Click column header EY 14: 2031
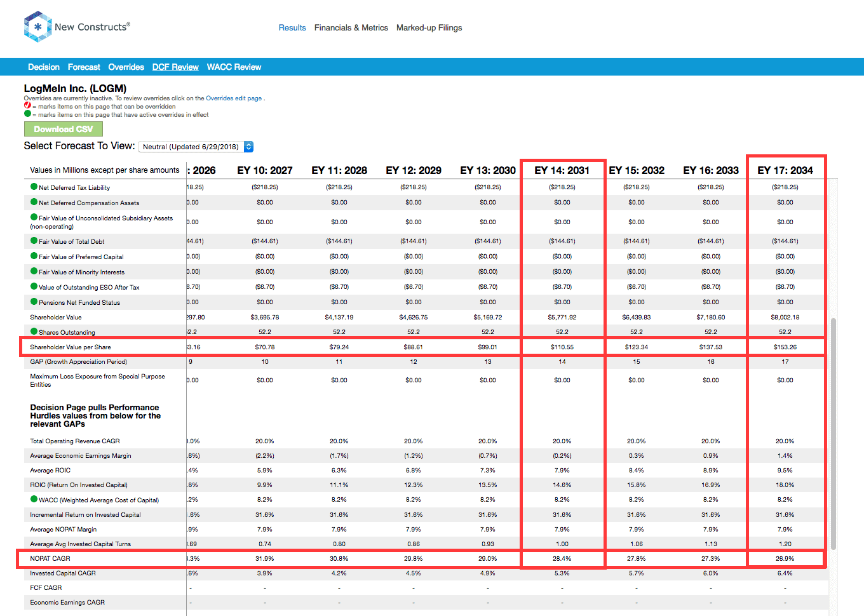This screenshot has width=864, height=616. coord(562,170)
